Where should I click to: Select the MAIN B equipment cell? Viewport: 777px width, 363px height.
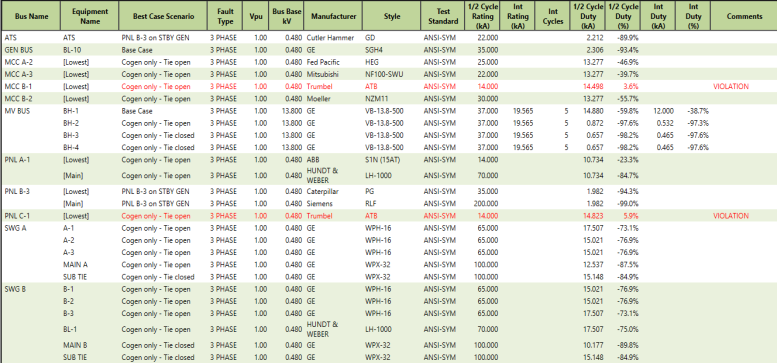pyautogui.click(x=73, y=345)
